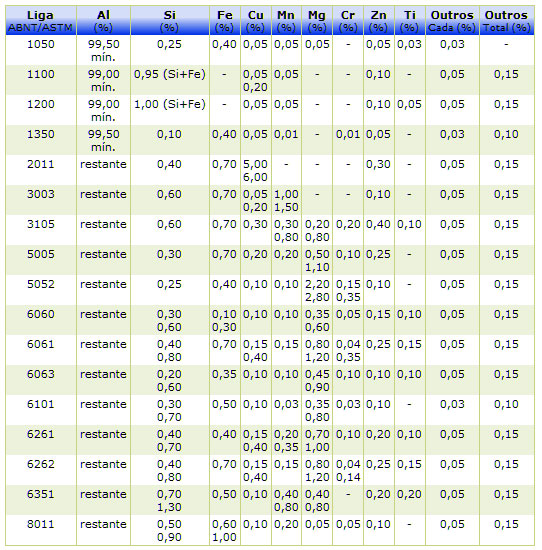Click the Si (%) column header
Screen dimensions: 542x550
tap(169, 21)
